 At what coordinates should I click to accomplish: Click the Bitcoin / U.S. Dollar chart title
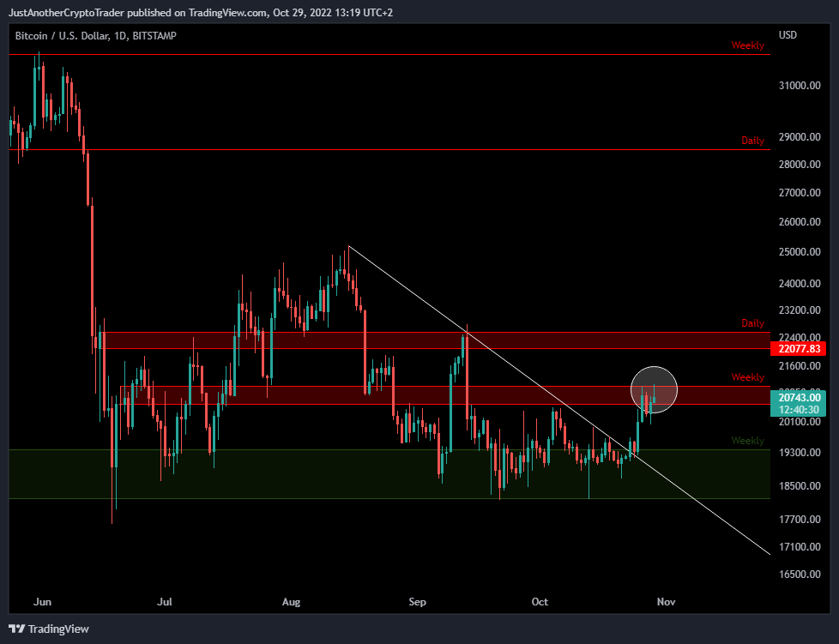(x=96, y=36)
